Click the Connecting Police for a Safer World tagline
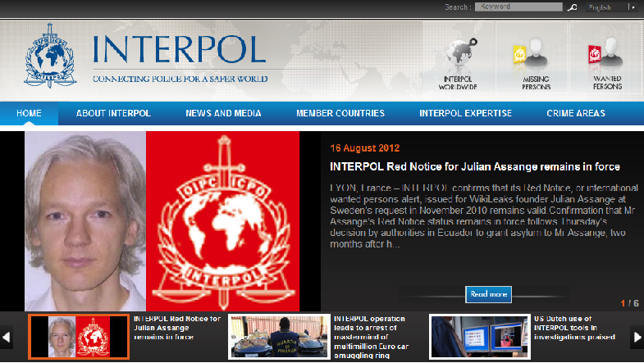The image size is (644, 363). point(180,79)
